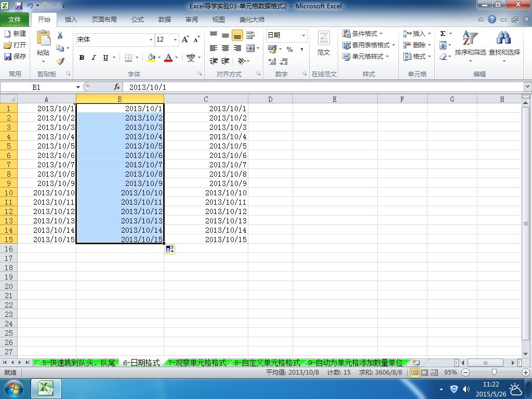The width and height of the screenshot is (532, 399).
Task: Align cell text left
Action: click(x=214, y=48)
